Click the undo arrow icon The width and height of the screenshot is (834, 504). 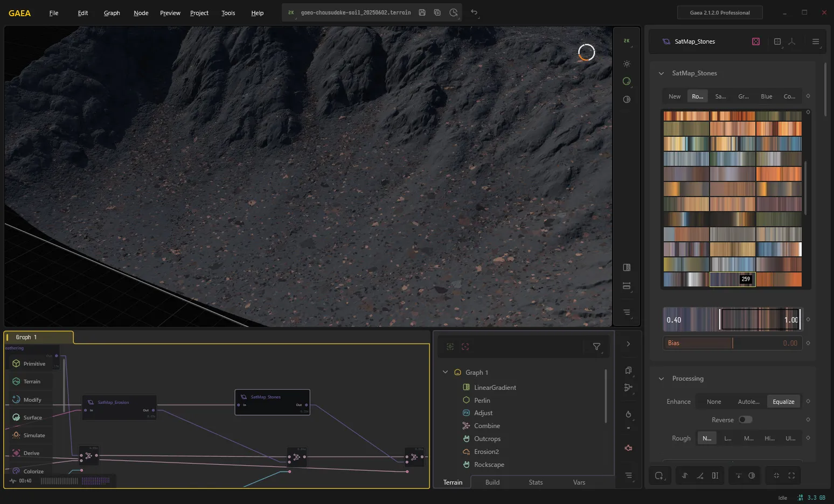[474, 12]
